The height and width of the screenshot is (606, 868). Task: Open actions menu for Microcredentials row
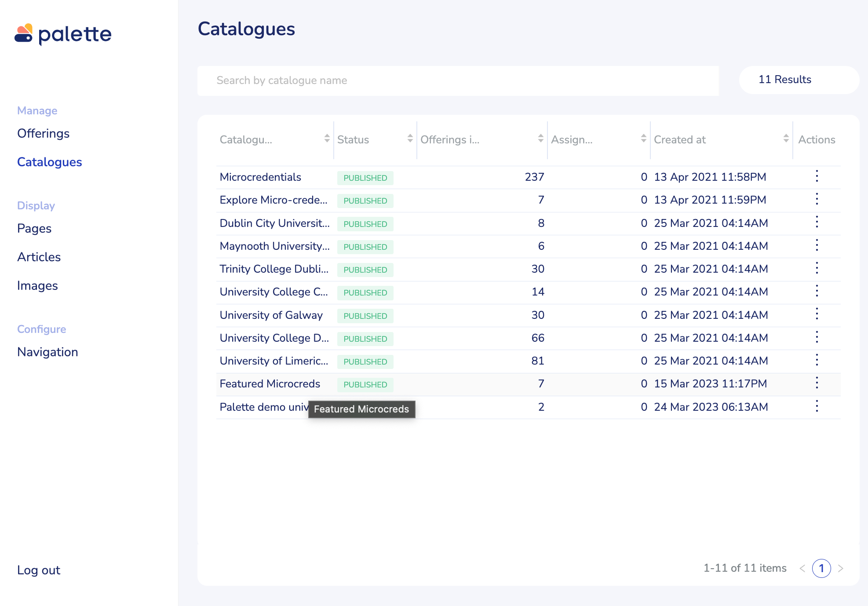coord(817,176)
